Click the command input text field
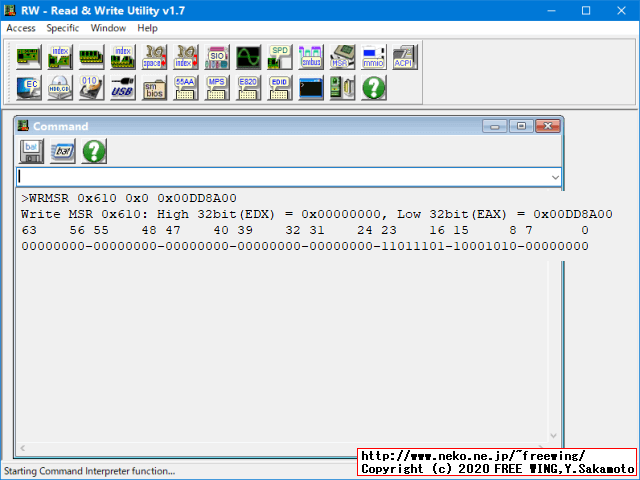 pos(280,176)
